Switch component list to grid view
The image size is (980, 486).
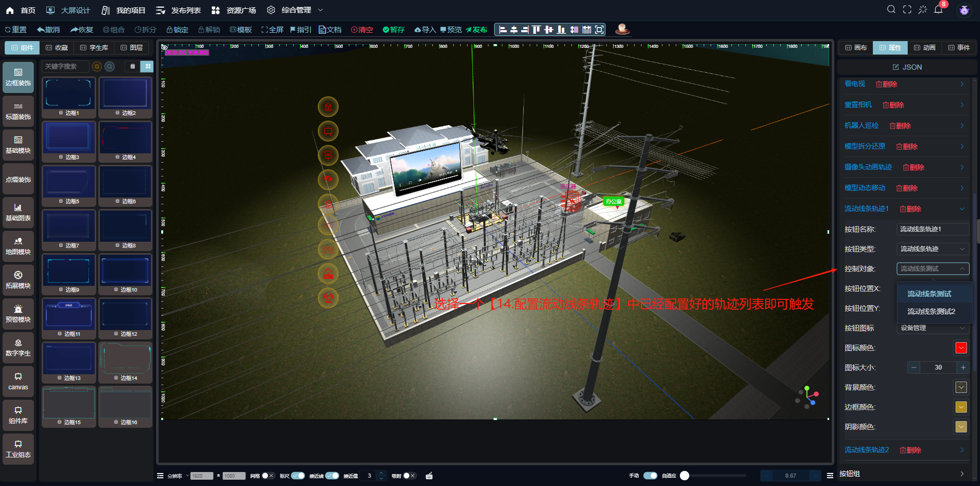148,67
